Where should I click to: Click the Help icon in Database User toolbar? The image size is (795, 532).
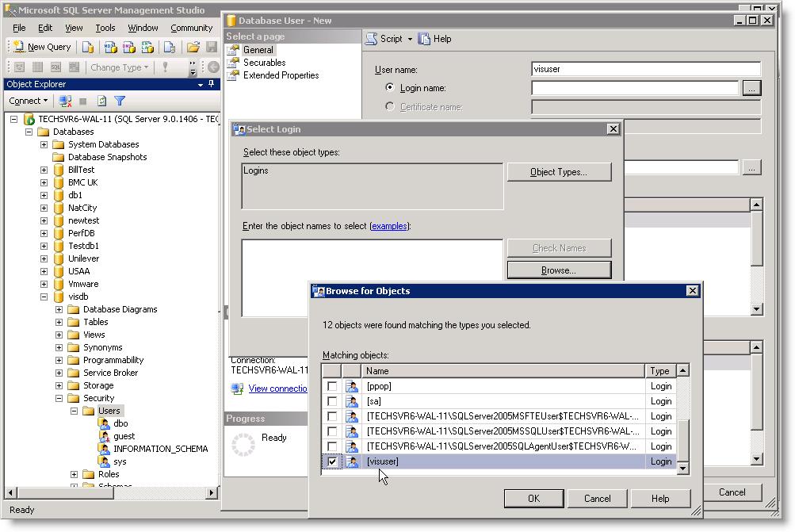pos(424,39)
